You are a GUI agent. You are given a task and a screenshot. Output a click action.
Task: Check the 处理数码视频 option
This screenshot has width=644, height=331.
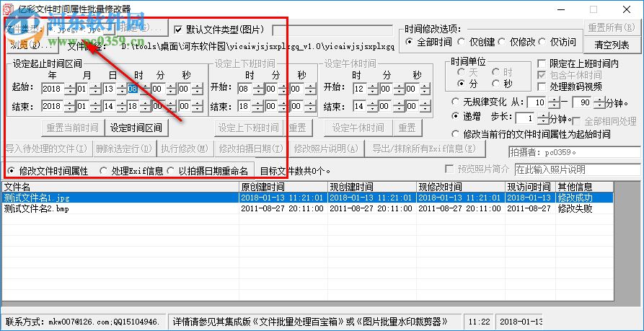point(542,87)
